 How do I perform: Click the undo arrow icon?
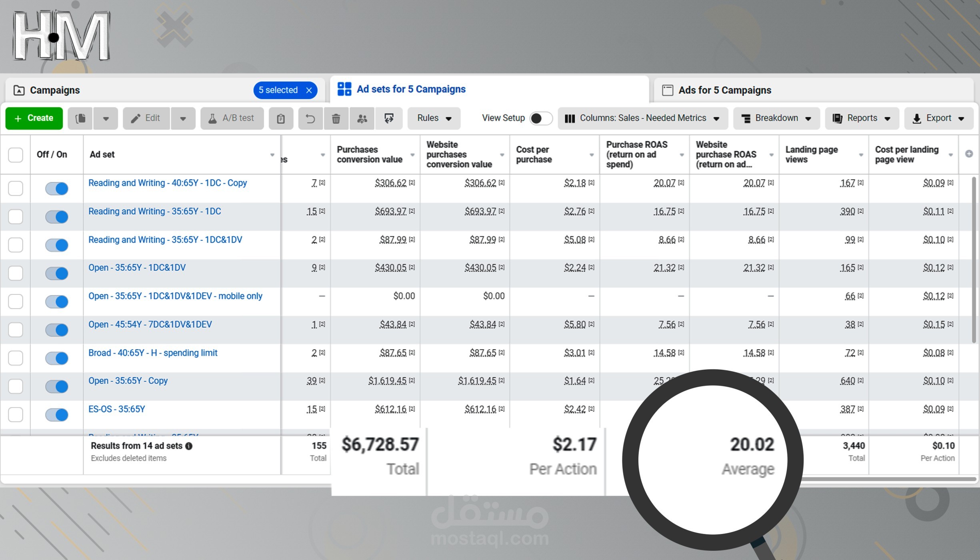pyautogui.click(x=310, y=118)
